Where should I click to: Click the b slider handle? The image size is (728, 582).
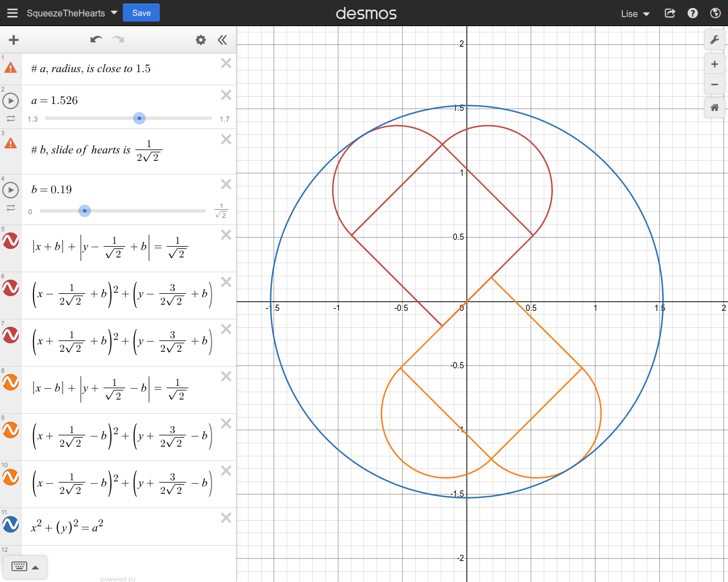85,211
